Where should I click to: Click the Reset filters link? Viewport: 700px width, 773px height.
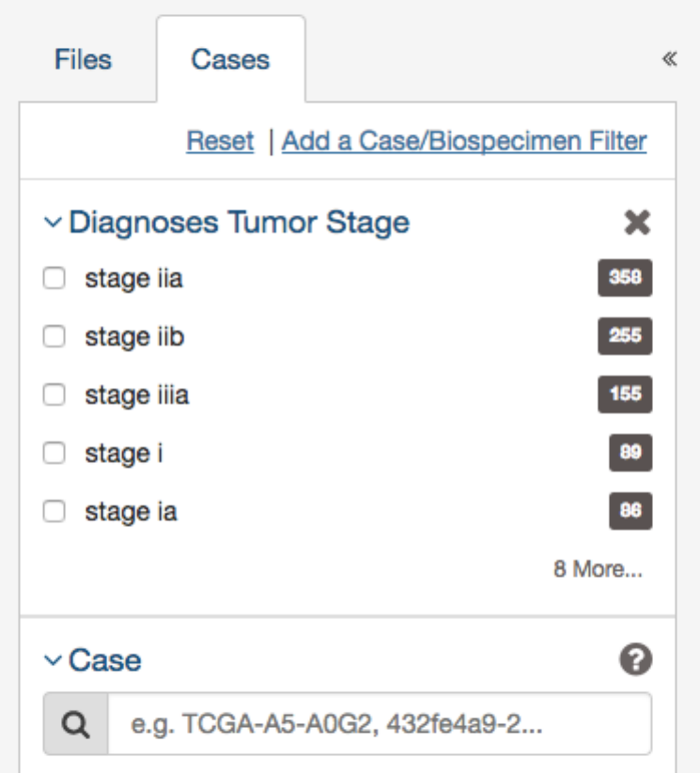(x=220, y=141)
